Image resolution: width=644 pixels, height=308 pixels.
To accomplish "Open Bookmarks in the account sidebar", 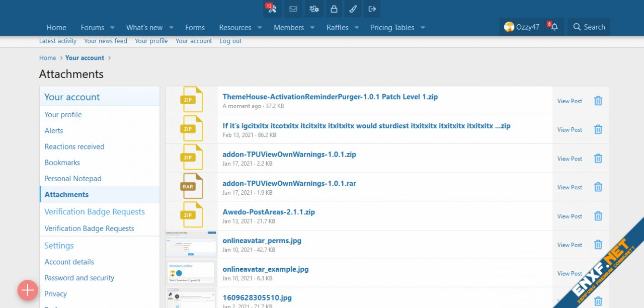I will (x=100, y=163).
